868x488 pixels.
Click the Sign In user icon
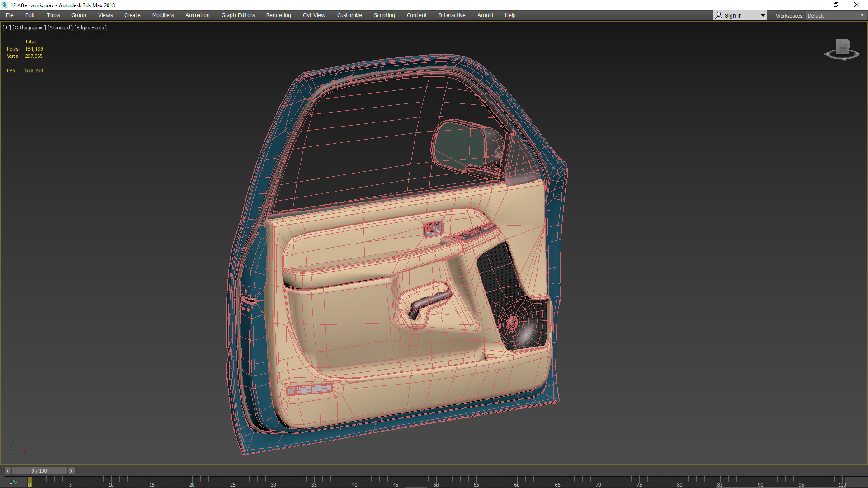click(x=719, y=15)
